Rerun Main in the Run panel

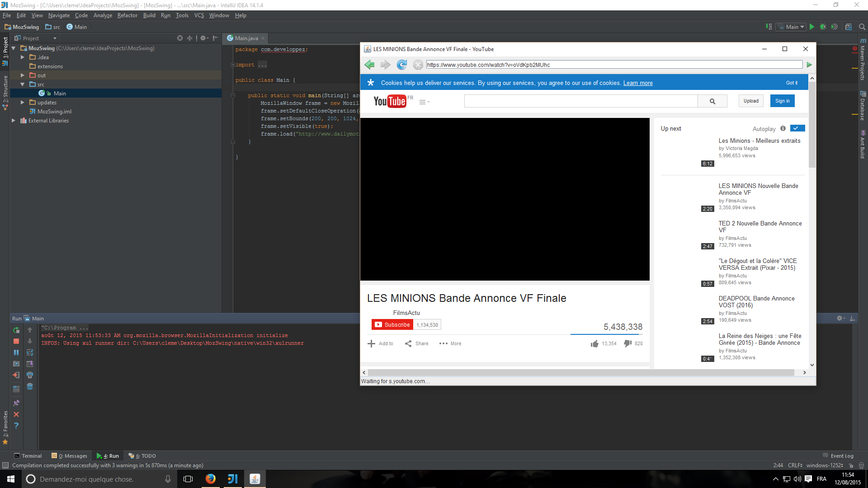point(16,330)
